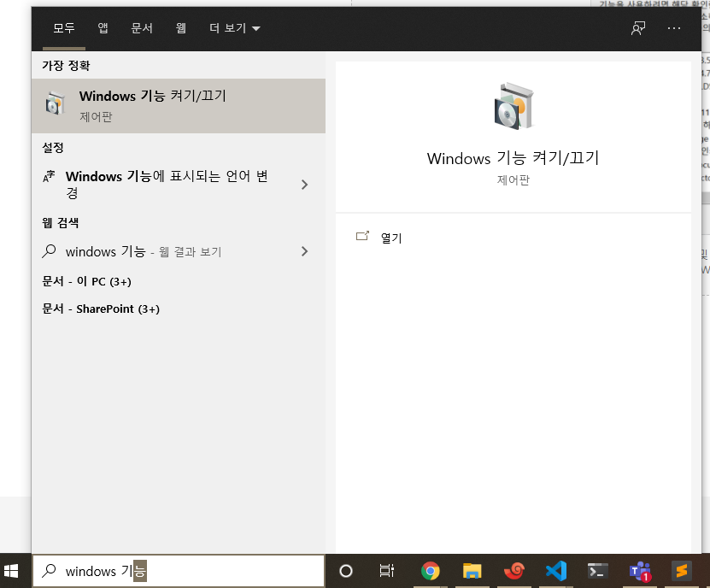
Task: Expand arrow for windows 기능 web search
Action: pyautogui.click(x=304, y=251)
